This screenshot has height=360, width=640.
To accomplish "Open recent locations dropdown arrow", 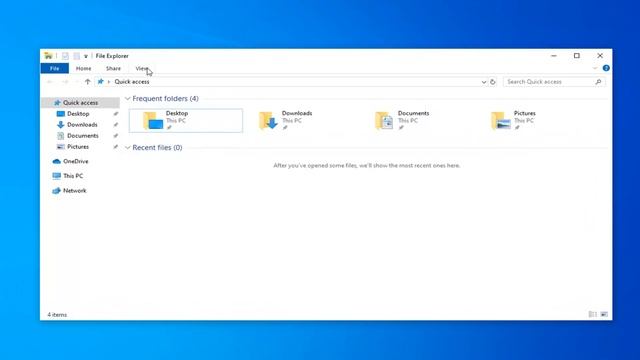I will coord(76,82).
